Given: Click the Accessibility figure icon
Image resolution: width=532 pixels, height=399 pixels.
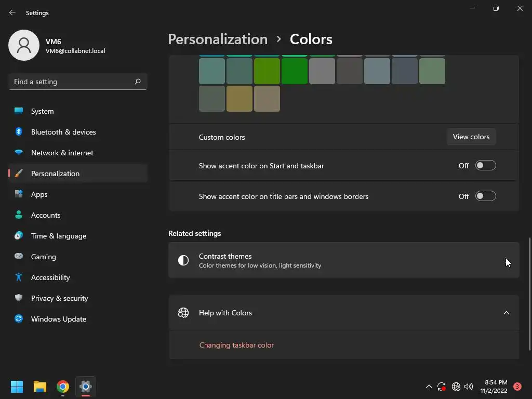Looking at the screenshot, I should pos(19,277).
